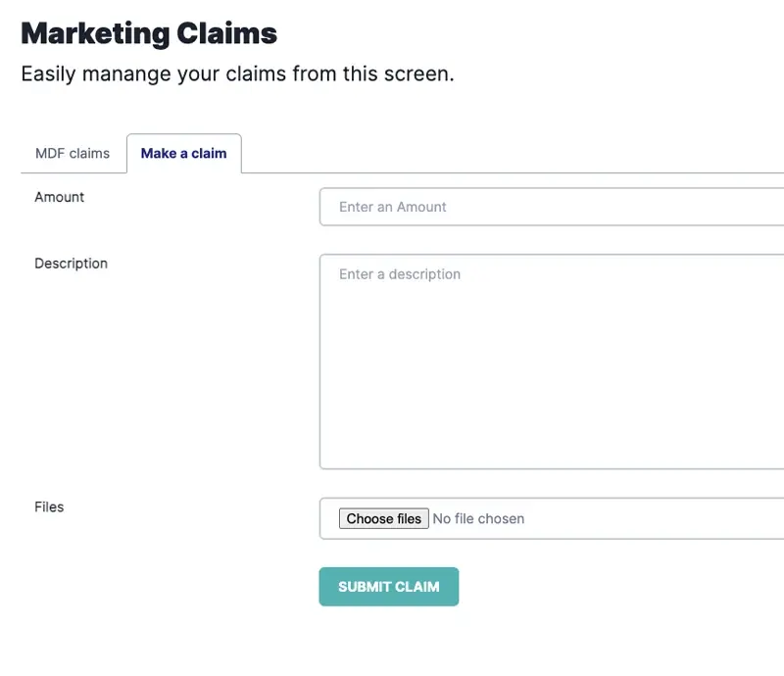
Task: Click the Description field label
Action: point(71,264)
